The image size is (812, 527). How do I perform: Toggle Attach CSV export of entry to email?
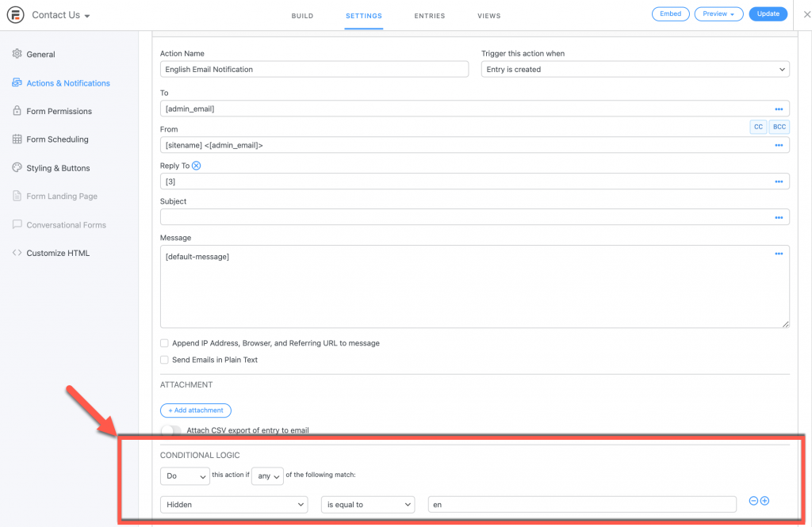point(171,430)
